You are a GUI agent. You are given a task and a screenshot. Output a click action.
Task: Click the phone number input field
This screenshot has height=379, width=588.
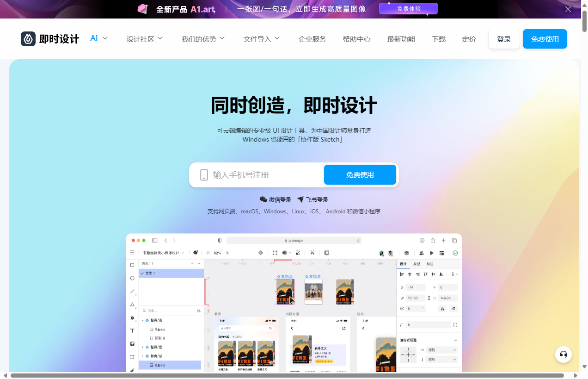[259, 175]
